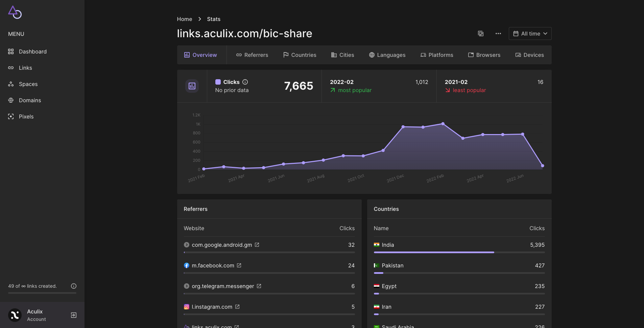The height and width of the screenshot is (328, 644).
Task: Switch to the Cities tab
Action: click(x=343, y=55)
